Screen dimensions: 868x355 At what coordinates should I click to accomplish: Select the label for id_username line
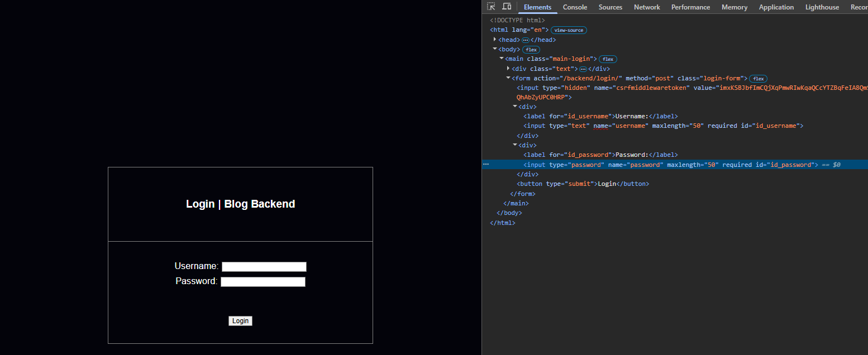click(x=600, y=116)
